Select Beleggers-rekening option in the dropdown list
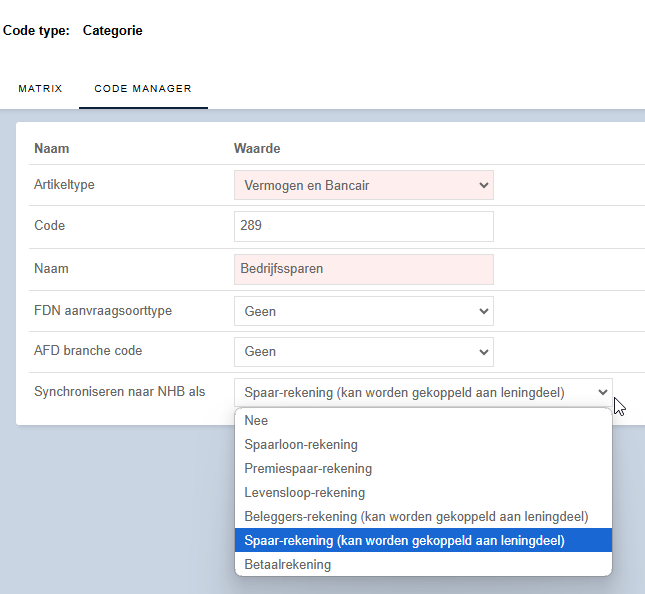This screenshot has width=645, height=594. tap(423, 516)
